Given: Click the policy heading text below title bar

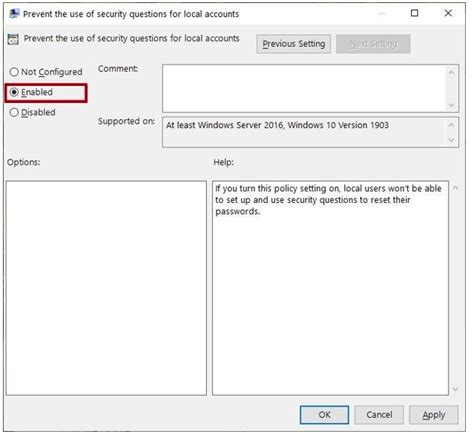Looking at the screenshot, I should (131, 39).
